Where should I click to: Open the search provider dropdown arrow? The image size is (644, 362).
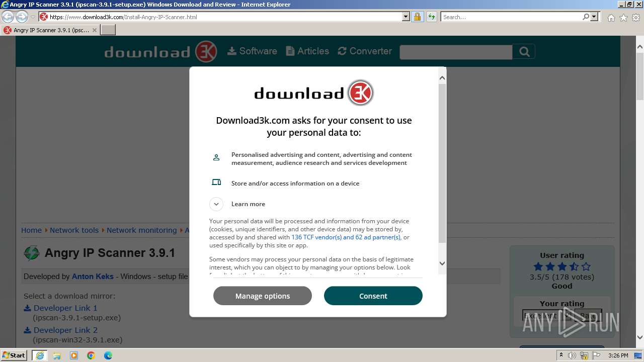tap(594, 17)
